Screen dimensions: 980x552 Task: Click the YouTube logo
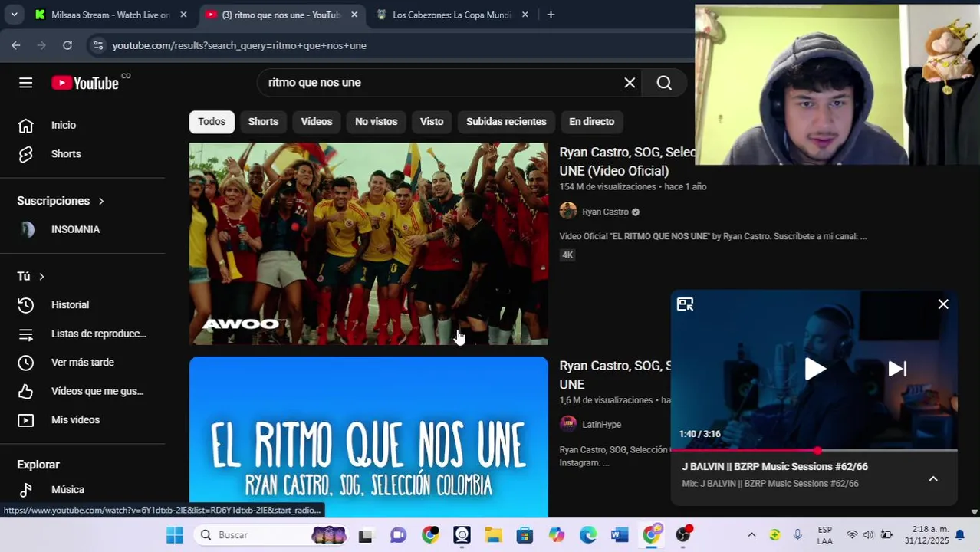pos(85,83)
